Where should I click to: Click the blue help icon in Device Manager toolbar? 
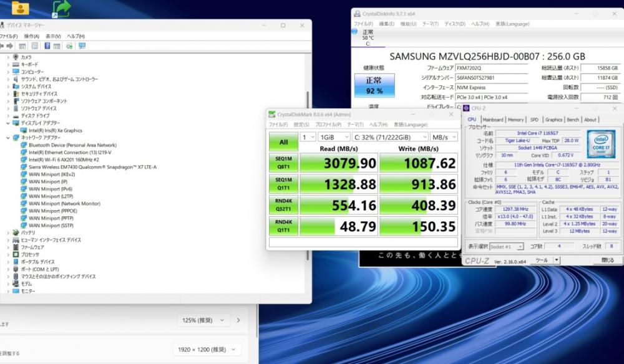(47, 46)
